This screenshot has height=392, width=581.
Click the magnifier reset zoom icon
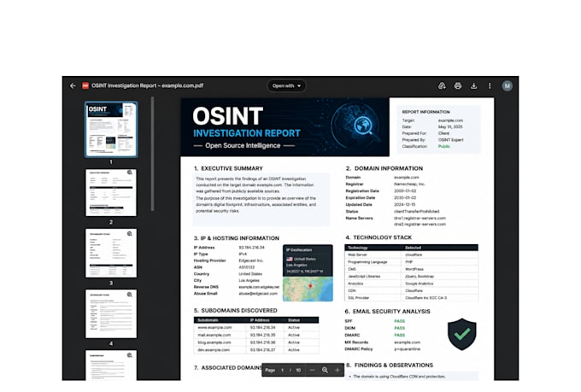pyautogui.click(x=325, y=370)
